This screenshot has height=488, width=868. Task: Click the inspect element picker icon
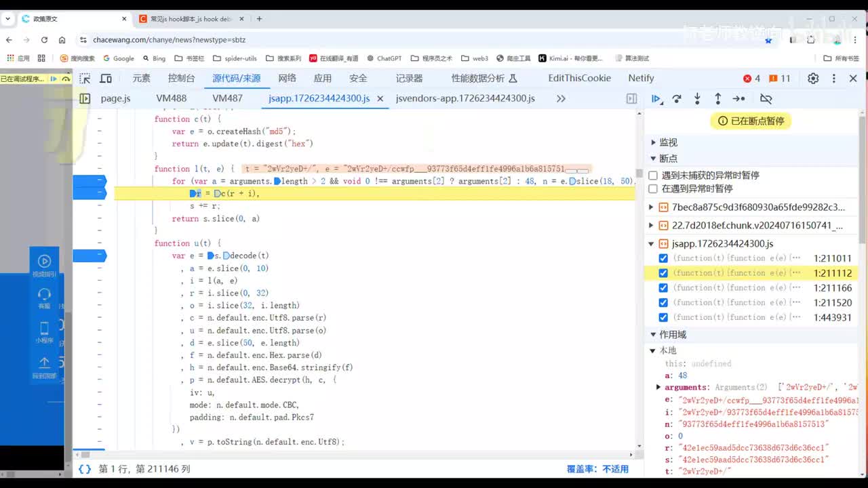(85, 79)
